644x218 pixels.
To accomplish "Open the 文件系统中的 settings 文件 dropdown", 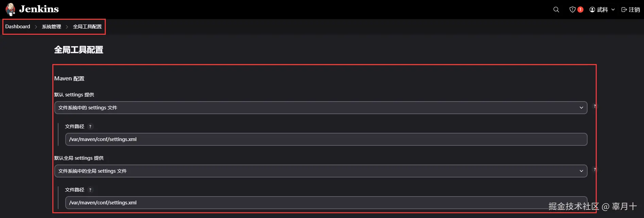I will pos(321,108).
